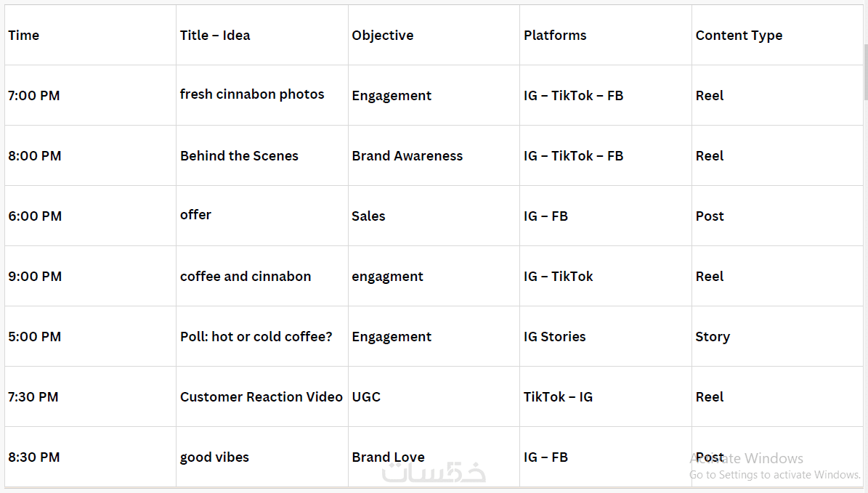Select 'Poll: hot or cold coffee?' cell
Viewport: 868px width, 493px height.
pos(256,337)
